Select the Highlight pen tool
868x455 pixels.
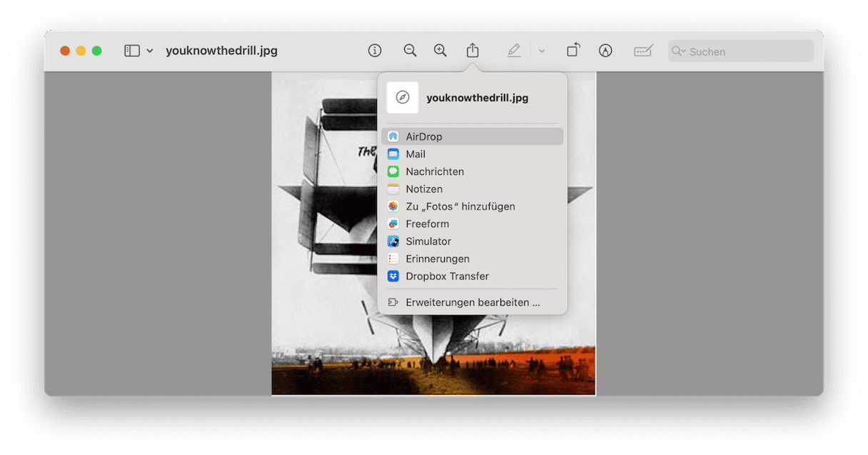(514, 51)
